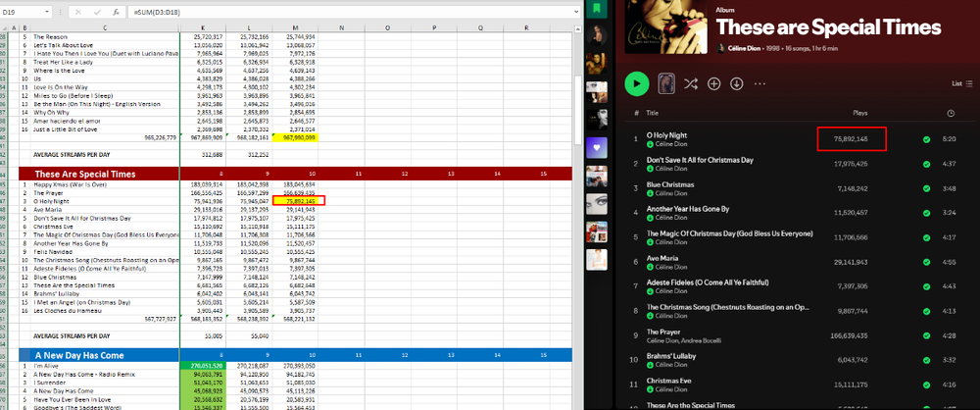The image size is (980, 410).
Task: Select the Feliz Navidad cell in Excel
Action: coord(105,252)
